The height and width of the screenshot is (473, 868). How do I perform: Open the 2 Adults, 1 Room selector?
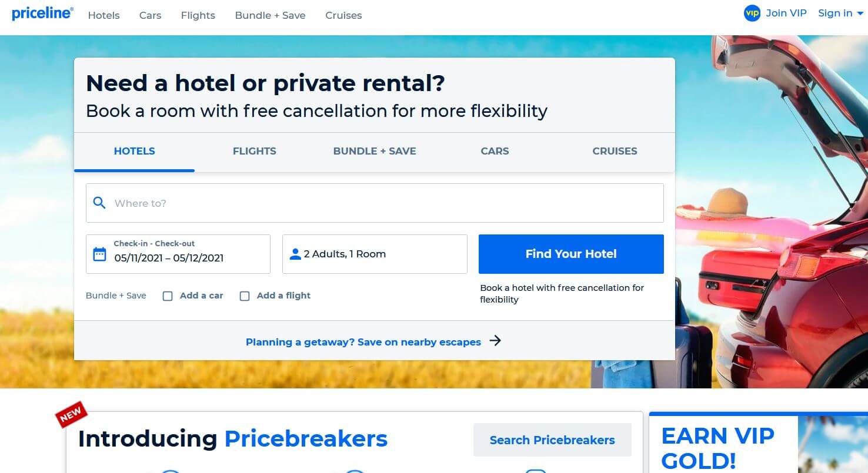[x=375, y=254]
